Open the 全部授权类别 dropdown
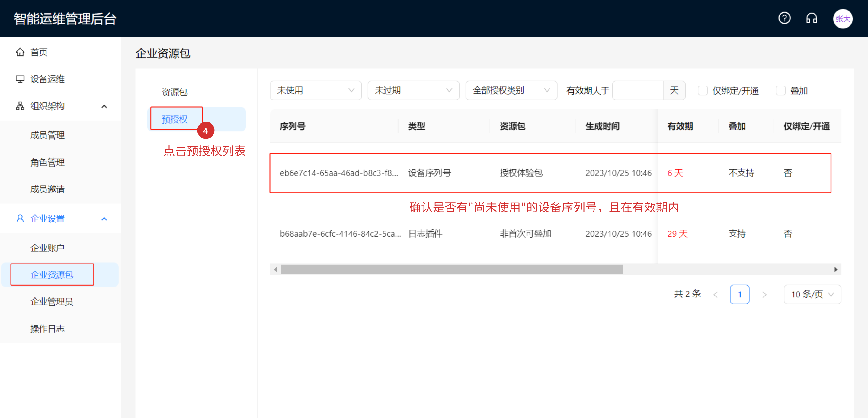Viewport: 868px width, 418px height. (x=511, y=90)
